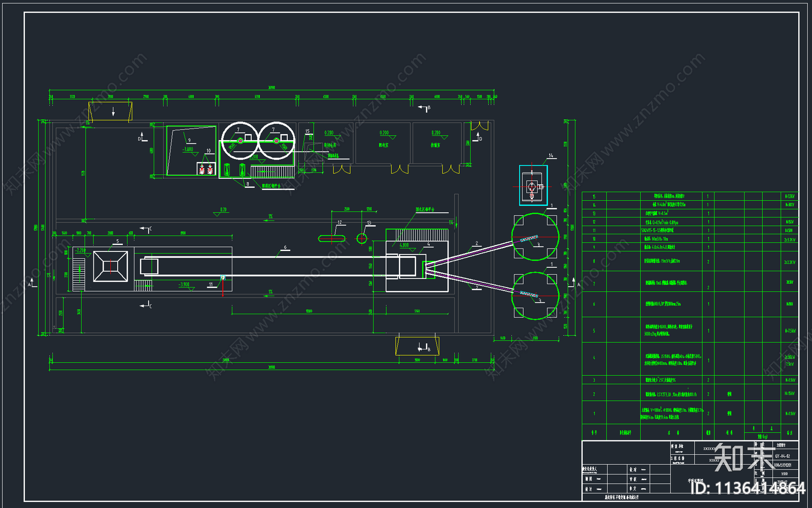The width and height of the screenshot is (812, 508).
Task: Select section marker B at the top
Action: pyautogui.click(x=425, y=108)
